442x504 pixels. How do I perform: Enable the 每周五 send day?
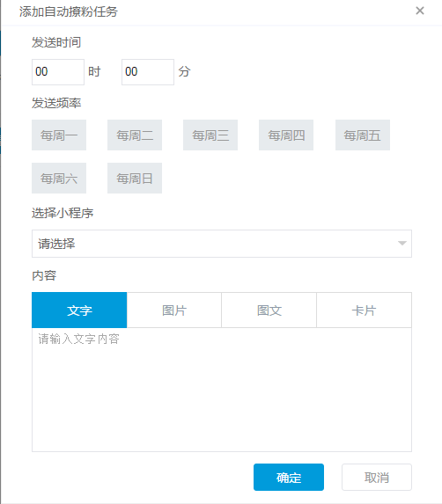tap(363, 135)
